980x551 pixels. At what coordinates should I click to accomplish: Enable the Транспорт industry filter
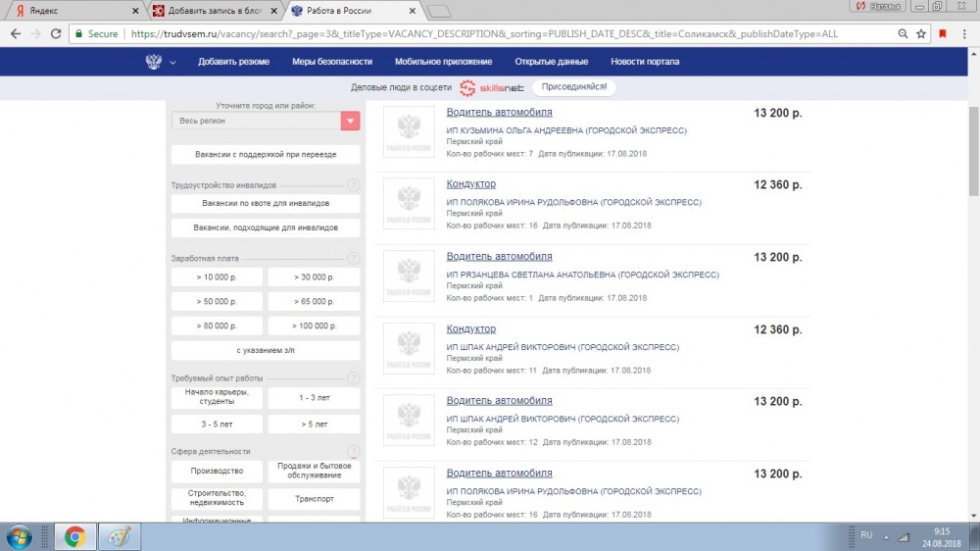point(314,498)
